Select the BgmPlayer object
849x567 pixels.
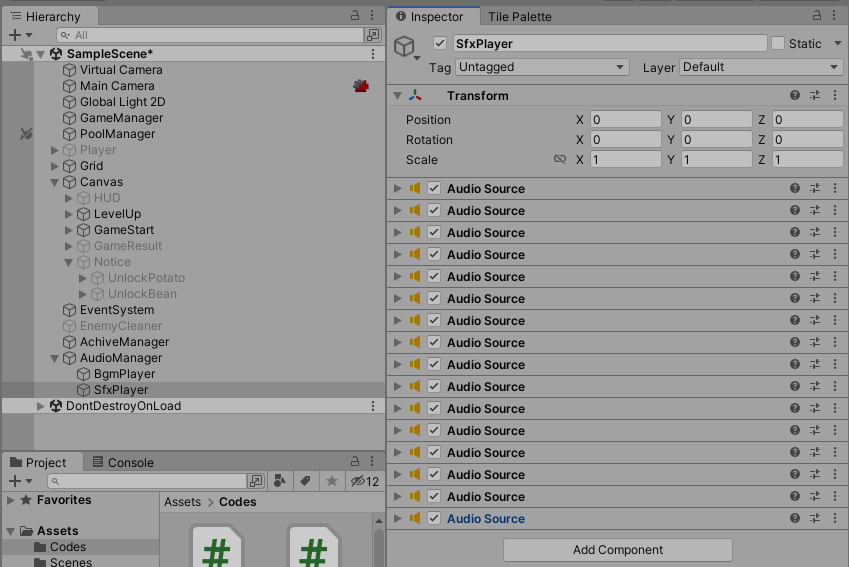click(x=125, y=374)
